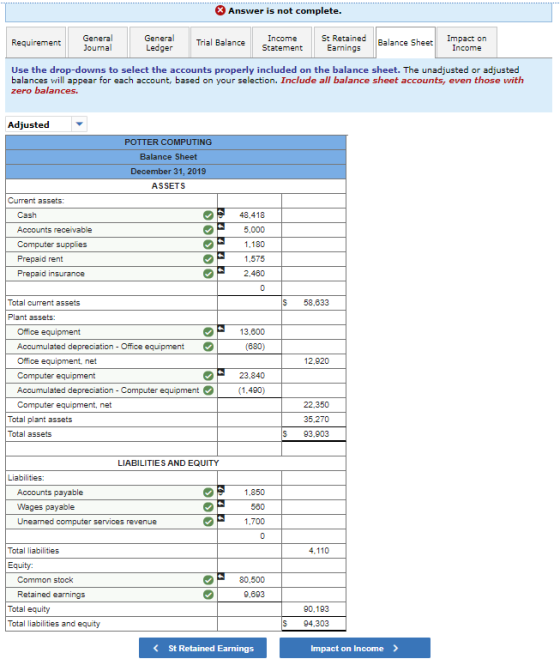The image size is (560, 665).
Task: Click the flag marker icon beside Office equipment amount
Action: click(221, 328)
